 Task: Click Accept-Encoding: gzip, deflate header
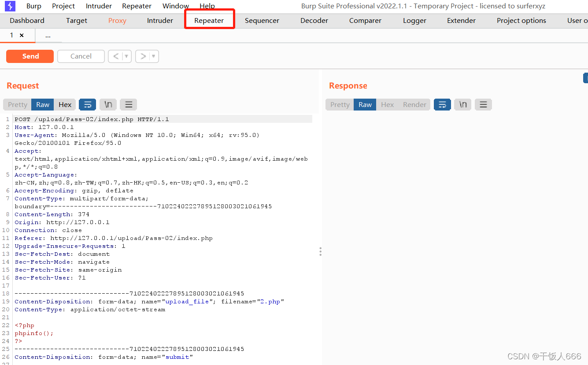[74, 191]
